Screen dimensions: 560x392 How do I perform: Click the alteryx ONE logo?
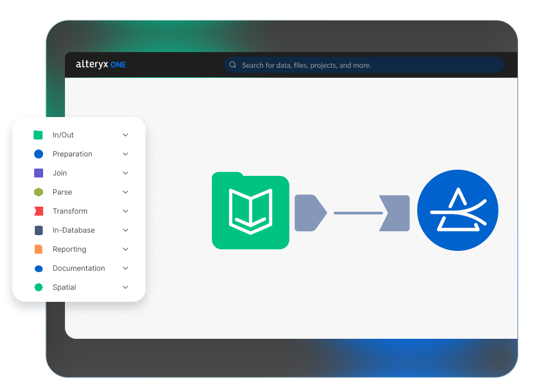[100, 64]
